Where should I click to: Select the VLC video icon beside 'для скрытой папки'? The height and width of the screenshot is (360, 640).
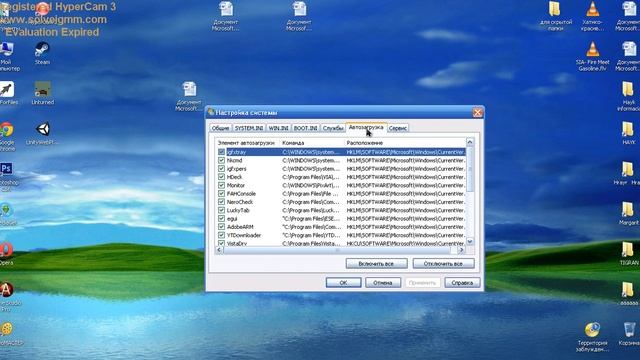tap(592, 16)
